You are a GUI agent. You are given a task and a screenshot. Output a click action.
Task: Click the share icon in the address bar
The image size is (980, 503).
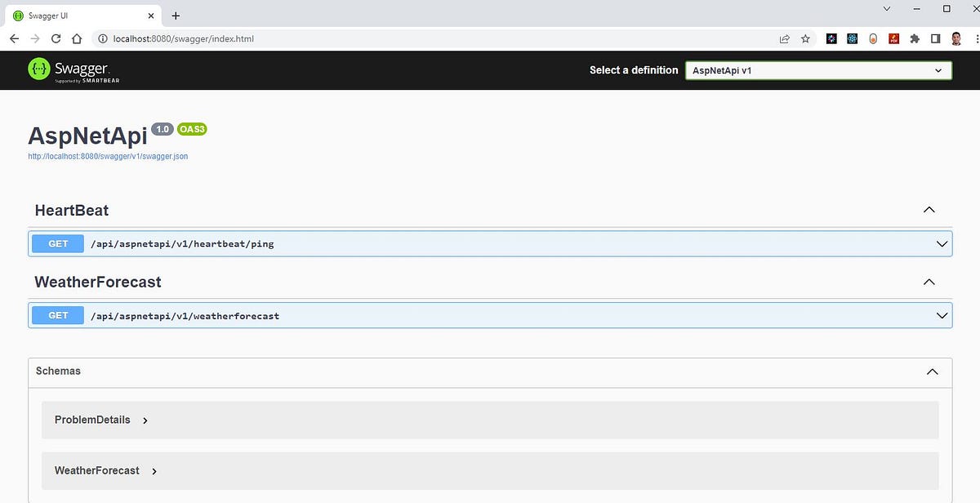click(x=784, y=38)
